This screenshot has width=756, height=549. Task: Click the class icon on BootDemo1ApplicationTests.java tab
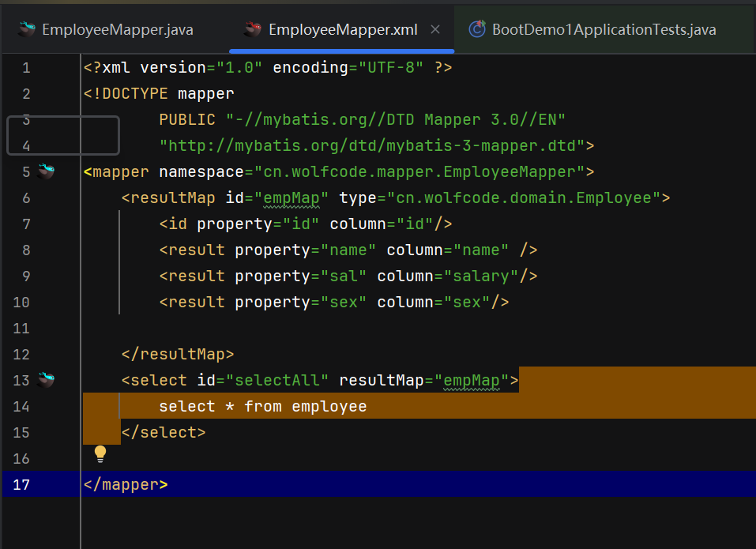[x=477, y=29]
